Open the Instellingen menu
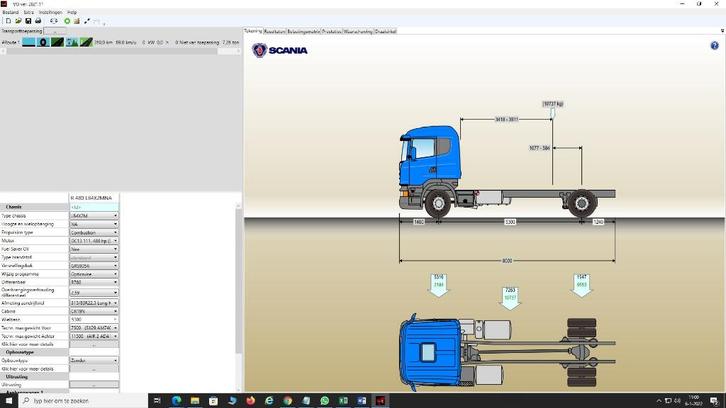Viewport: 726px width, 408px height. (x=51, y=12)
